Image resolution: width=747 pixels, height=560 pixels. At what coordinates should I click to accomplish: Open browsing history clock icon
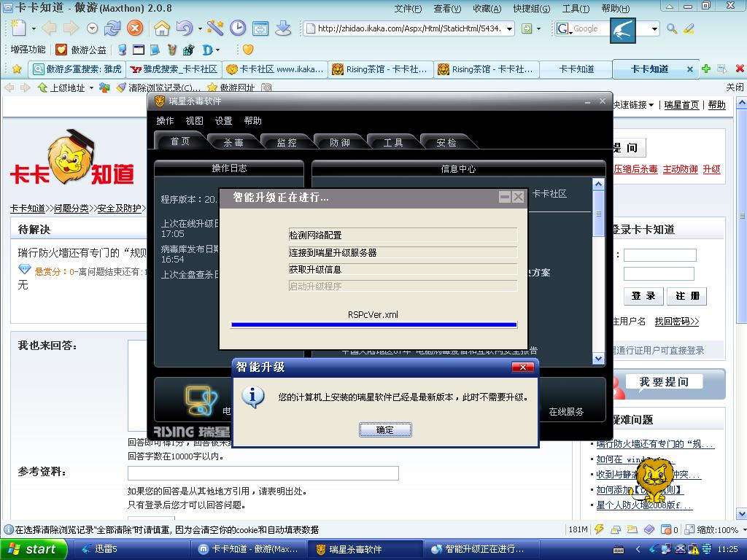click(x=238, y=28)
